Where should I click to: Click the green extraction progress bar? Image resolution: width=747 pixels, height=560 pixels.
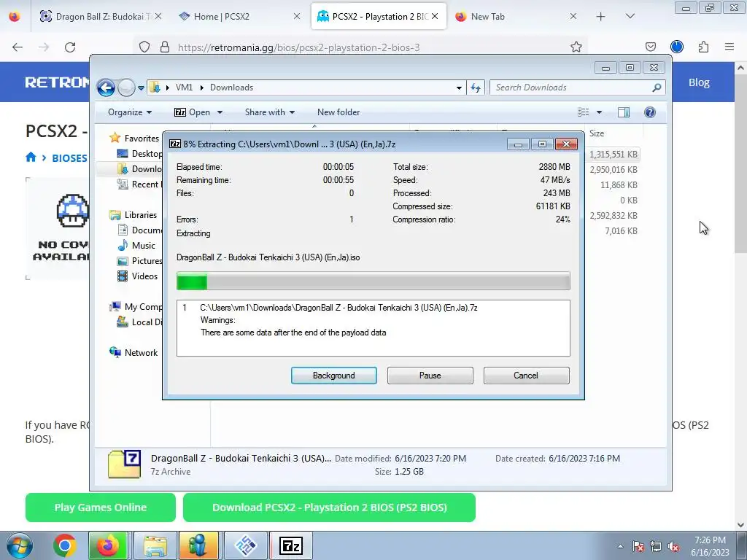pos(373,281)
